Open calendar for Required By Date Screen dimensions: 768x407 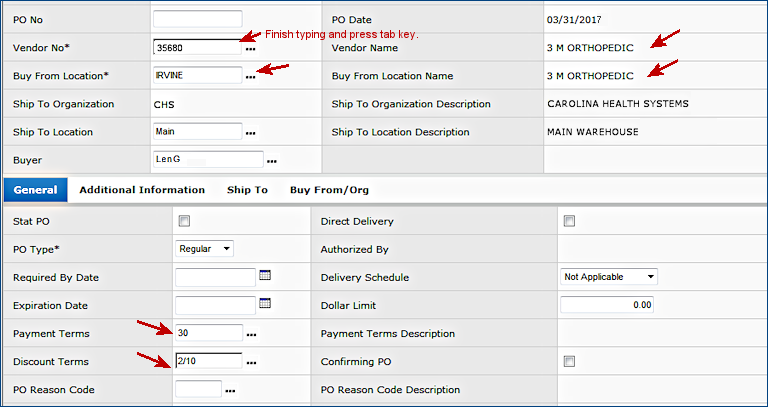[265, 276]
